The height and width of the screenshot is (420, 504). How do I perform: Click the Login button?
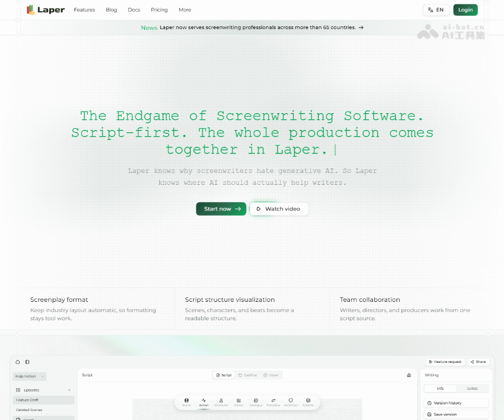[465, 10]
